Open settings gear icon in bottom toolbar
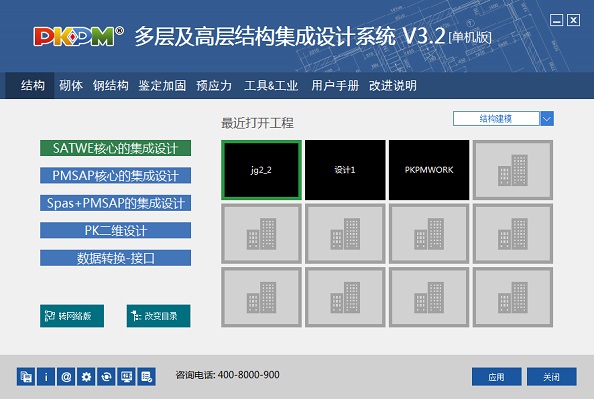Image resolution: width=594 pixels, height=399 pixels. click(86, 377)
